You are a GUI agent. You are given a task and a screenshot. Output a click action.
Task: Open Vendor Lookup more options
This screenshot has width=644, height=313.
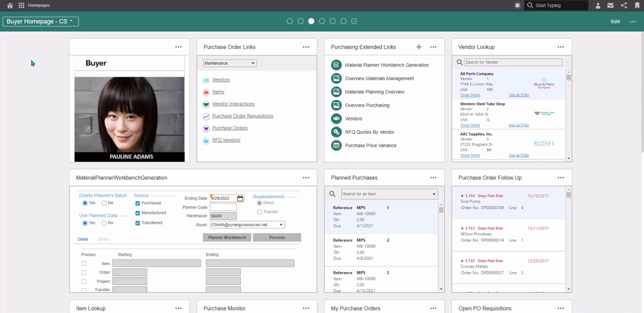click(x=560, y=47)
